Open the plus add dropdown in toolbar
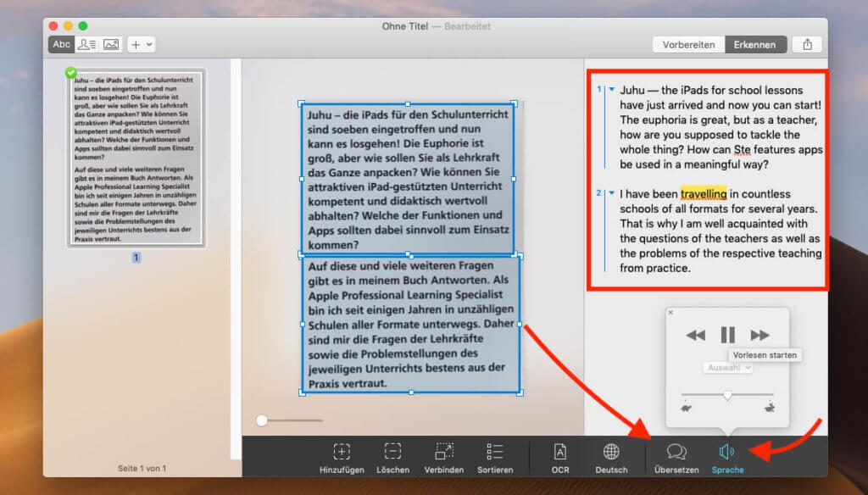Screen dimensions: 868x495 pos(142,45)
